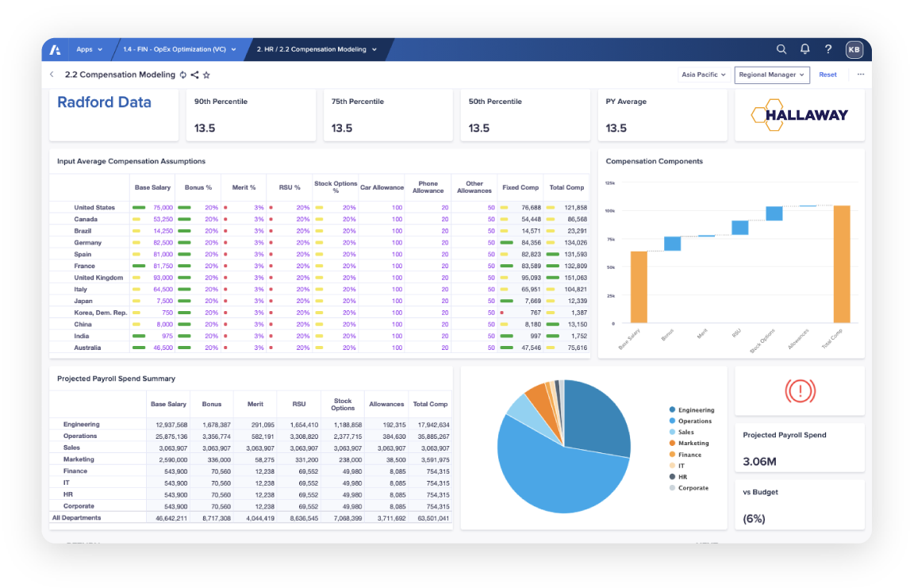Click the help question mark icon
The width and height of the screenshot is (910, 588).
828,49
